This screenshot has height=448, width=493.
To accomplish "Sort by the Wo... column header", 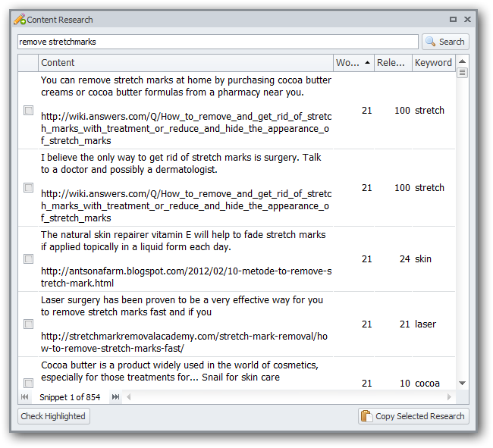I will click(353, 62).
